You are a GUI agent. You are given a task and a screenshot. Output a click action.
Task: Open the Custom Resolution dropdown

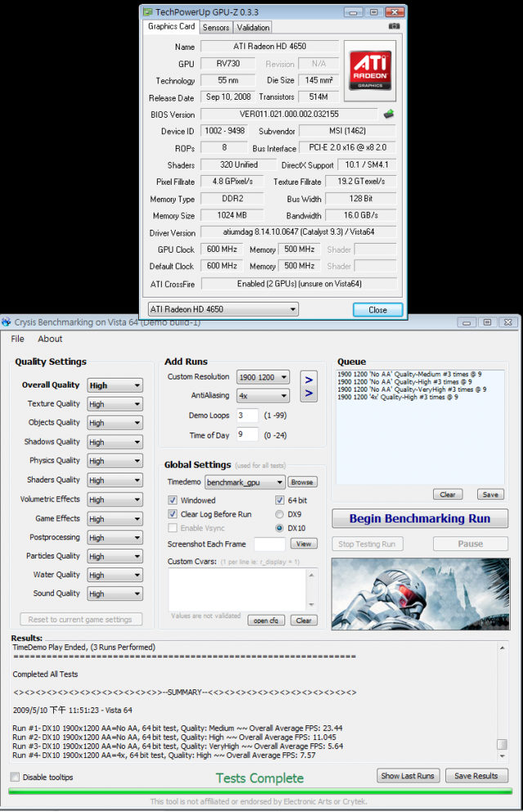pyautogui.click(x=263, y=377)
